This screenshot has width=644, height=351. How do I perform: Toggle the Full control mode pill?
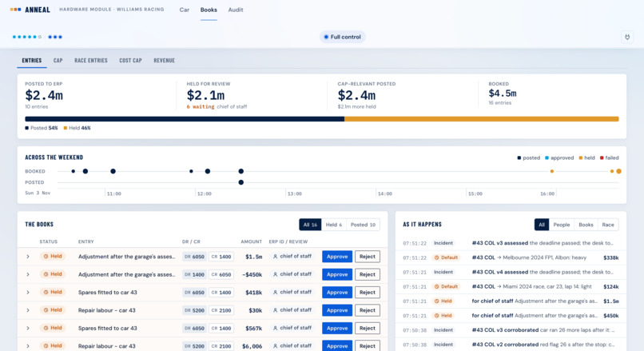[343, 37]
